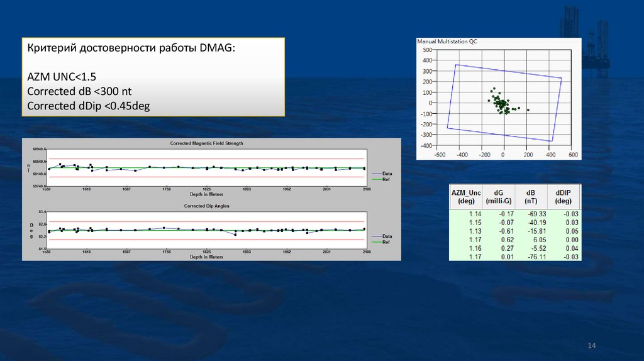Viewport: 644px width, 361px height.
Task: Select the dG (milli-G) column header
Action: pos(499,197)
